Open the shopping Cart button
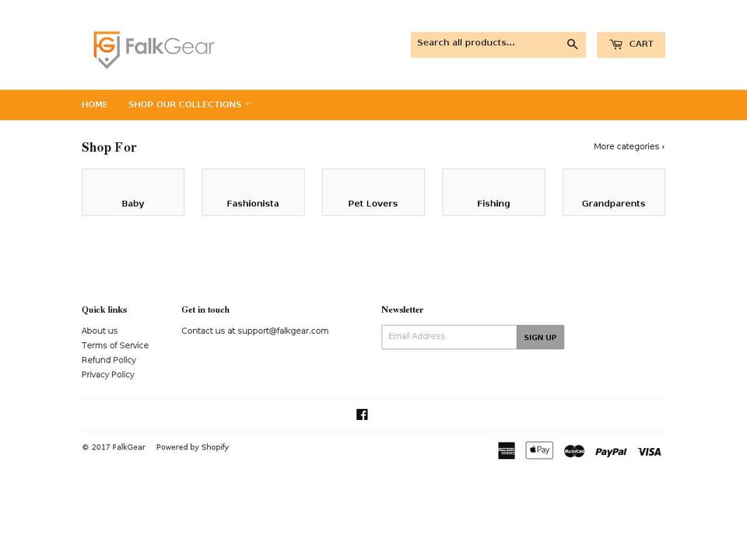This screenshot has height=560, width=747. [x=631, y=45]
